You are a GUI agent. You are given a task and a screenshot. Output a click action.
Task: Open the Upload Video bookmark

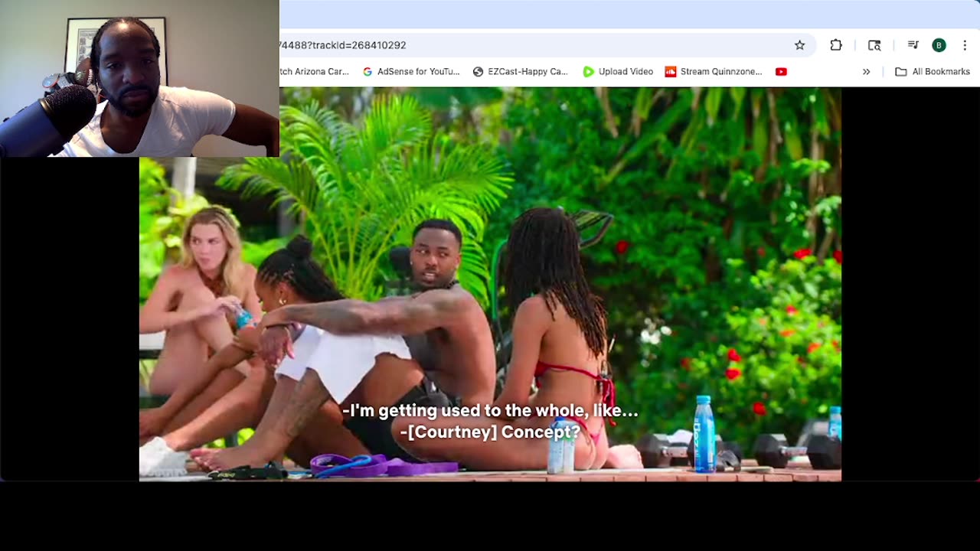pos(618,71)
